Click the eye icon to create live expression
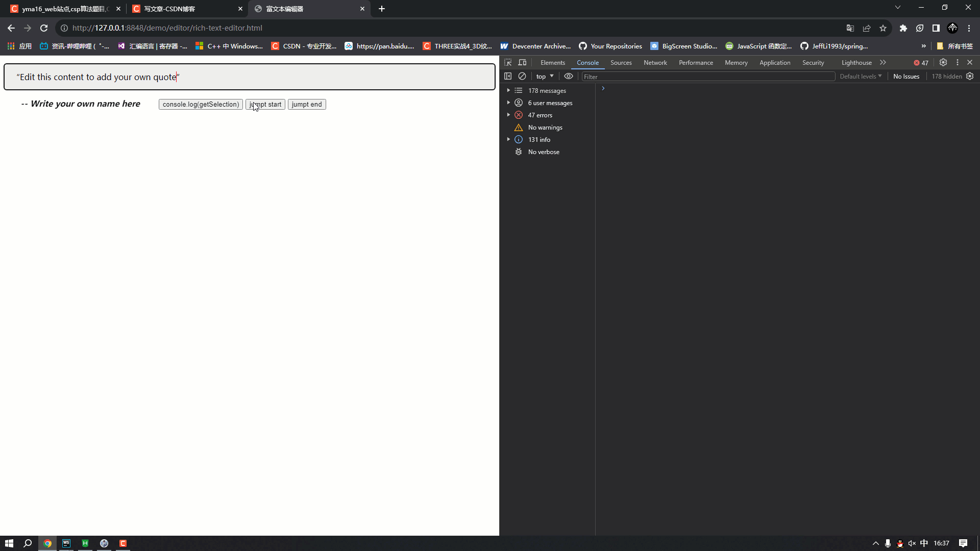 (x=568, y=76)
